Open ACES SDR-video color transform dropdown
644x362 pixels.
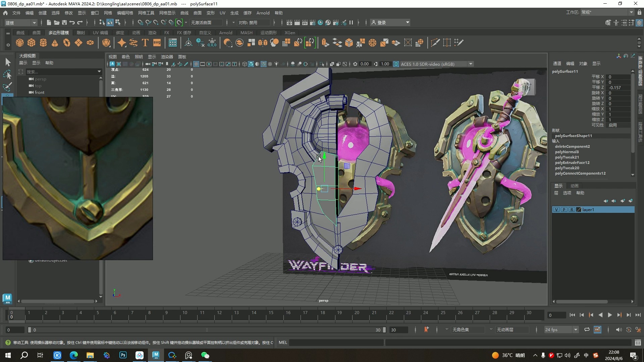(x=471, y=64)
